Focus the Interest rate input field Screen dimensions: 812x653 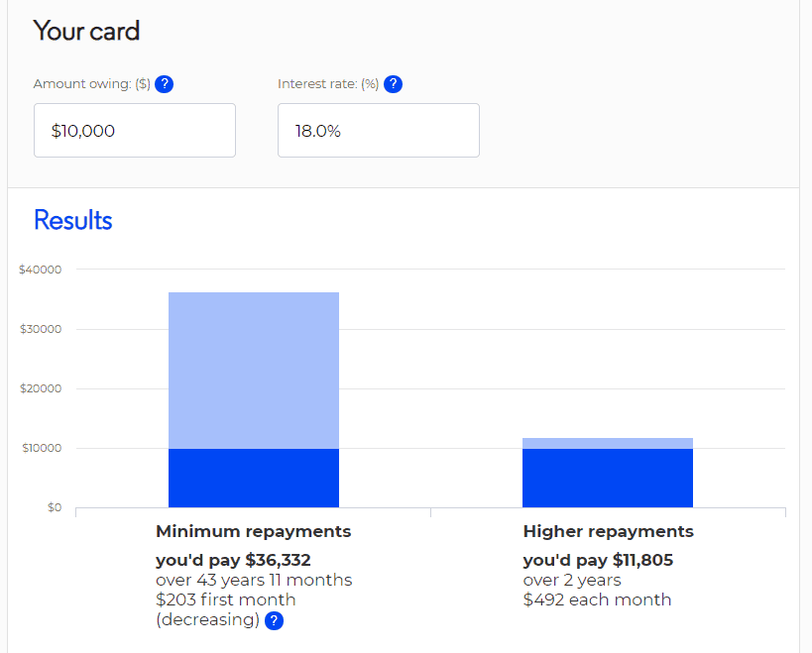379,131
